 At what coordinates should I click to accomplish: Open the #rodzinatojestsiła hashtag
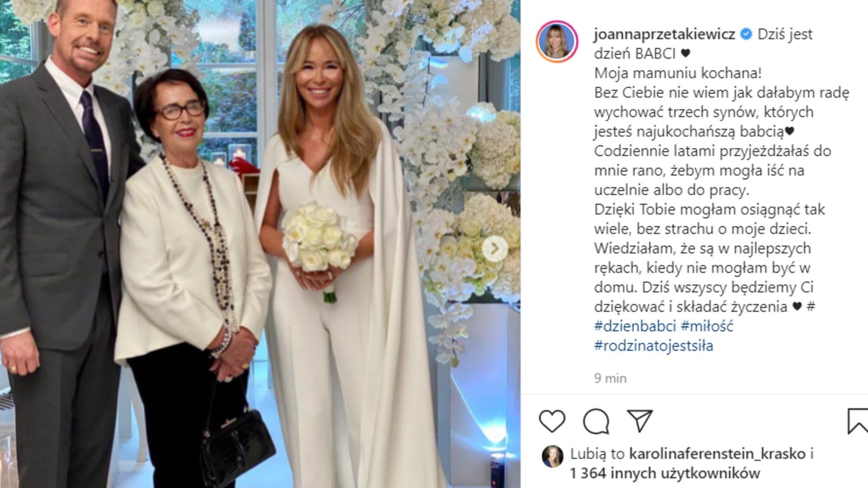[x=654, y=346]
